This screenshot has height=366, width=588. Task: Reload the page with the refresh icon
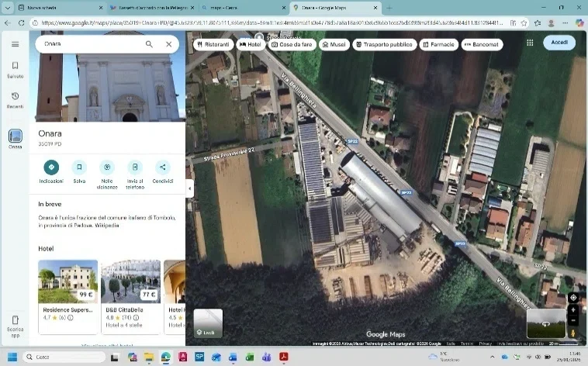(x=22, y=23)
